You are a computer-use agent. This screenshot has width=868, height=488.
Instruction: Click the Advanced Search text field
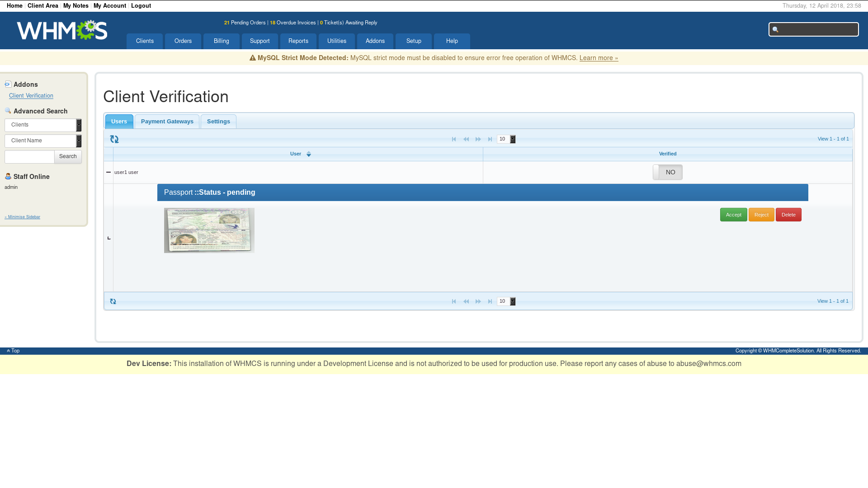29,157
